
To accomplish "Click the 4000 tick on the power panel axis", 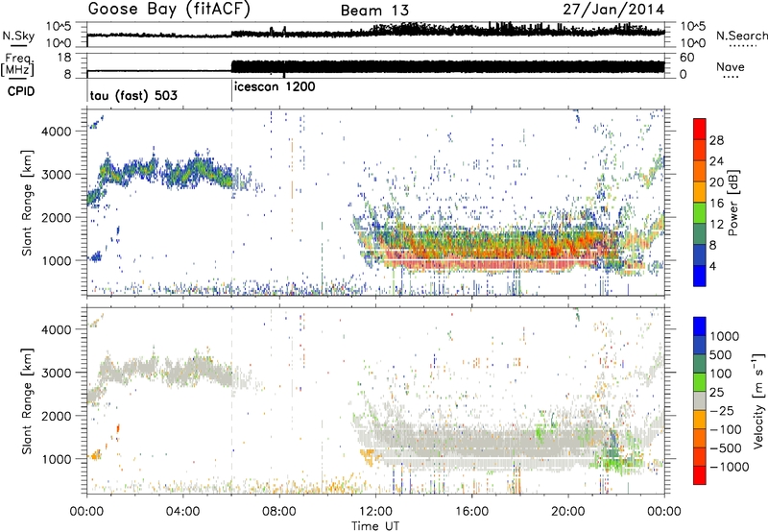I will pos(56,132).
